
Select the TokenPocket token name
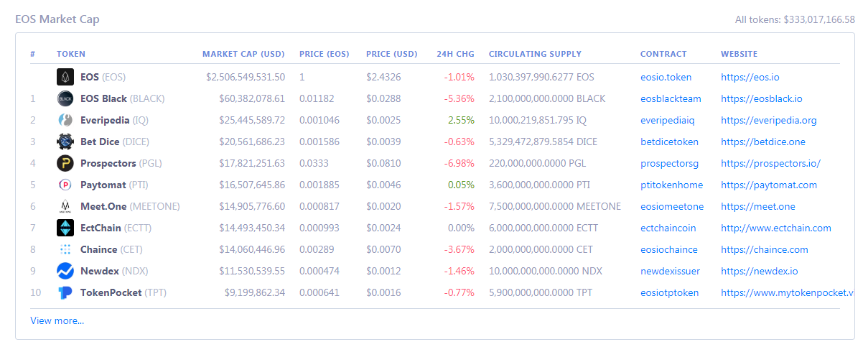tap(111, 292)
